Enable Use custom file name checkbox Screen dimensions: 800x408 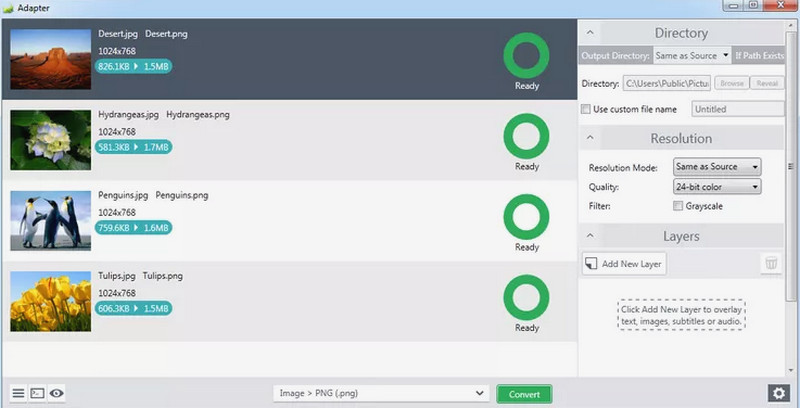tap(587, 109)
